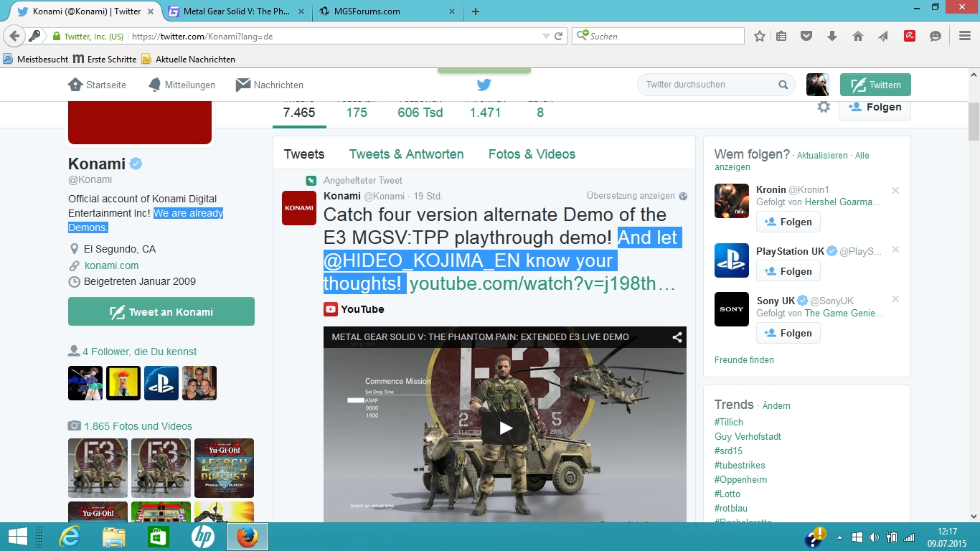980x551 pixels.
Task: Open the Yu-Gi-Oh Legacy of the Duelist thumbnail
Action: click(x=224, y=468)
